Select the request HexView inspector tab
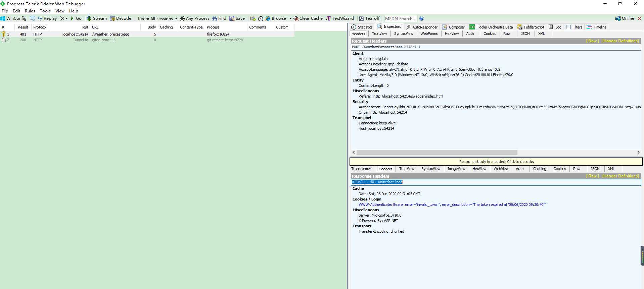Viewport: 644px width, 289px height. [452, 34]
